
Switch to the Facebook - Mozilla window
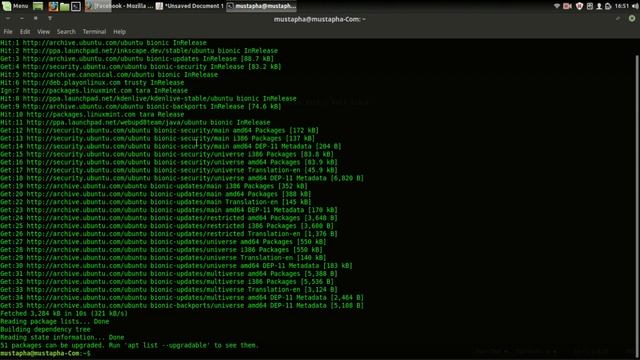[119, 6]
